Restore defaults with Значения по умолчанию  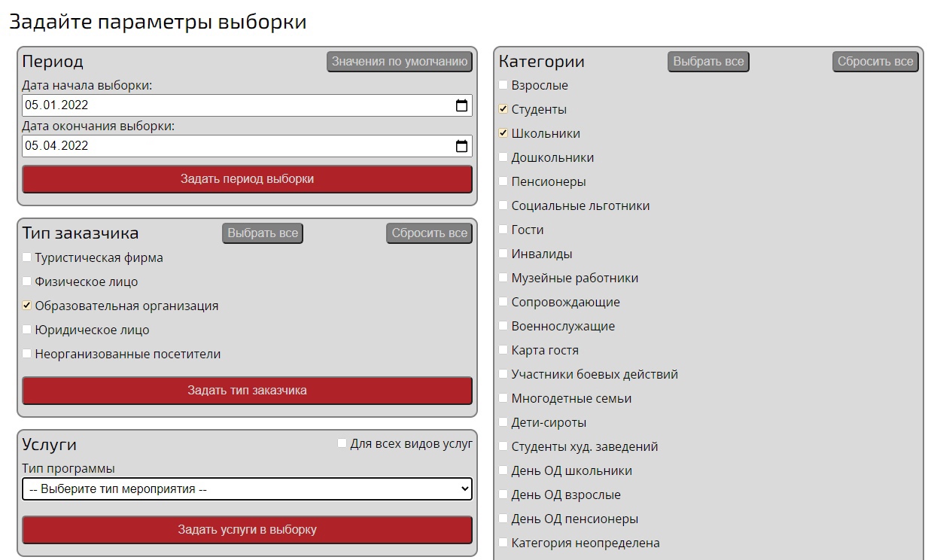pos(400,62)
